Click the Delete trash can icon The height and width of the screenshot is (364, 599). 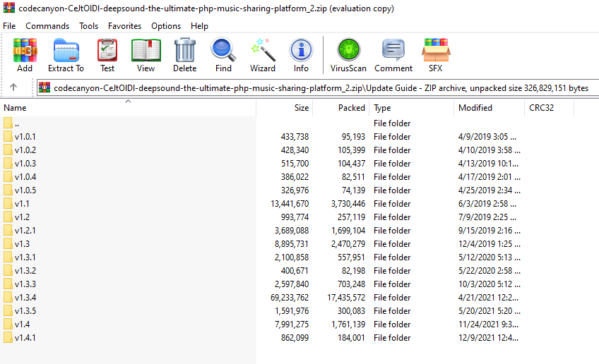[184, 55]
